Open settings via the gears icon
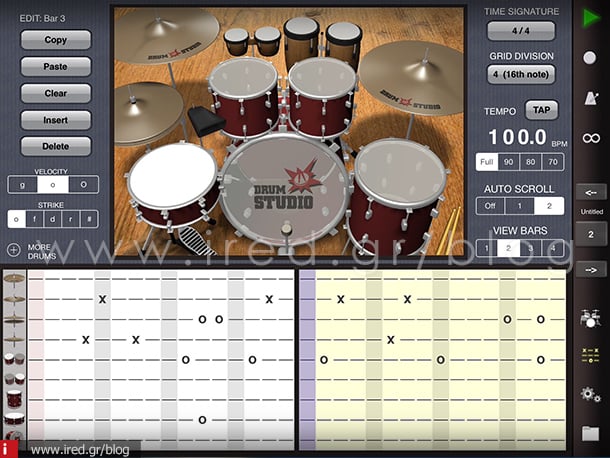Screen dimensions: 610x458 [591, 395]
